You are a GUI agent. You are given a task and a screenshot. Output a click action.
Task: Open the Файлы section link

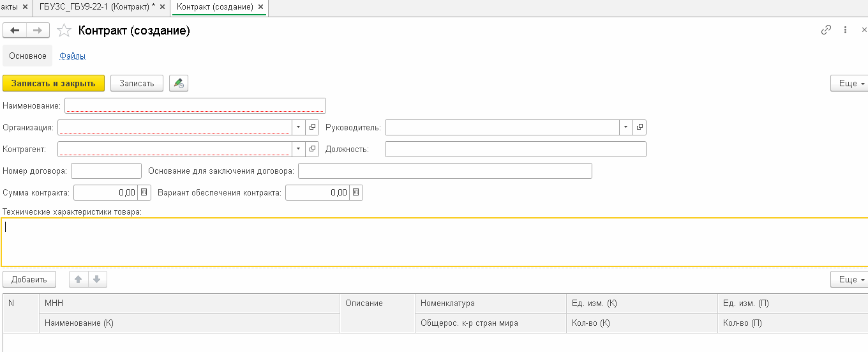pos(73,56)
